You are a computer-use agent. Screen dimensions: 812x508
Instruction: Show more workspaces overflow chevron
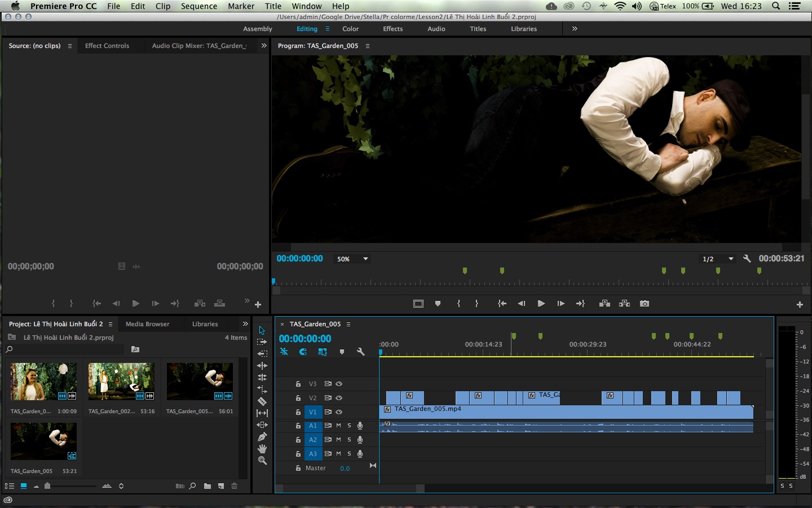pos(575,29)
